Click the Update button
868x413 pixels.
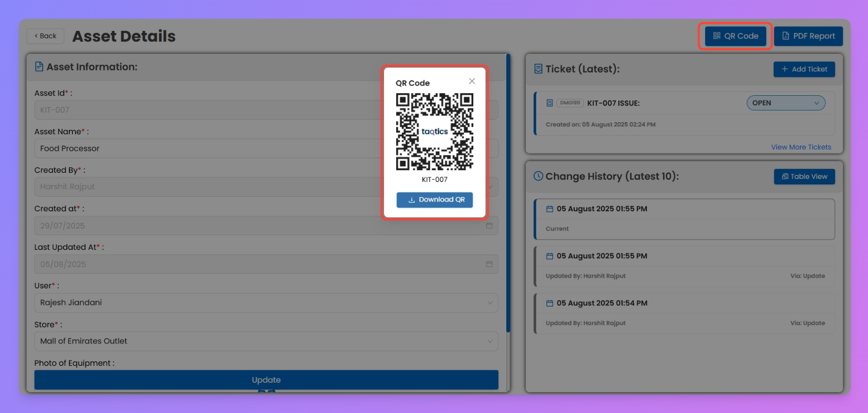266,380
